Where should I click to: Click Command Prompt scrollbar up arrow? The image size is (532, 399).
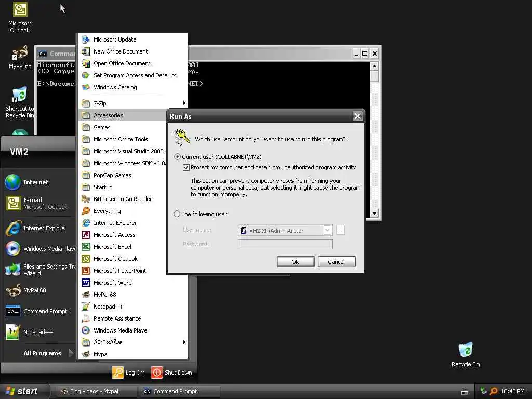point(374,66)
